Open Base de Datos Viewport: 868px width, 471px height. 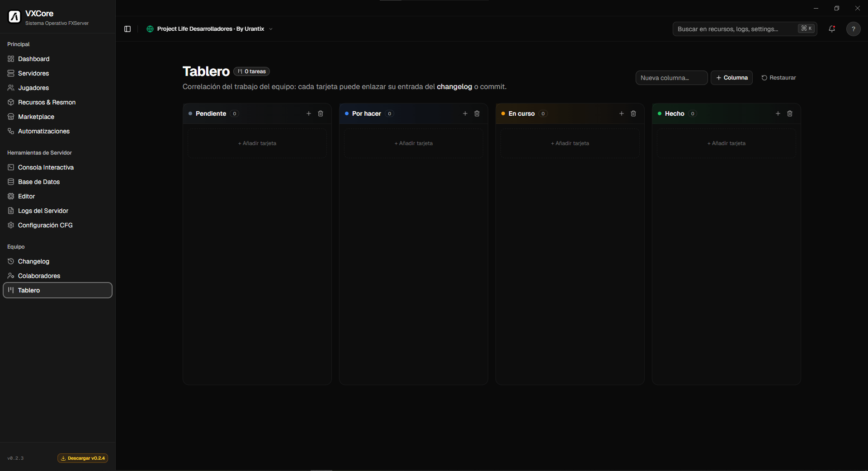click(x=57, y=182)
